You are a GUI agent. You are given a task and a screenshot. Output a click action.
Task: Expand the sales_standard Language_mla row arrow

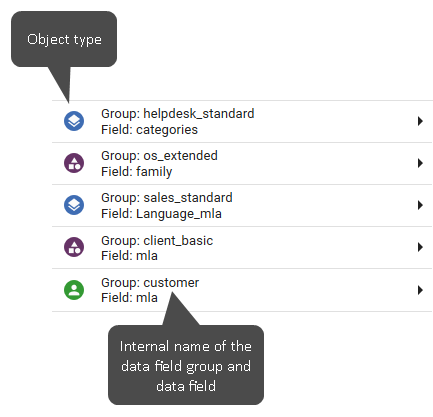tap(420, 205)
